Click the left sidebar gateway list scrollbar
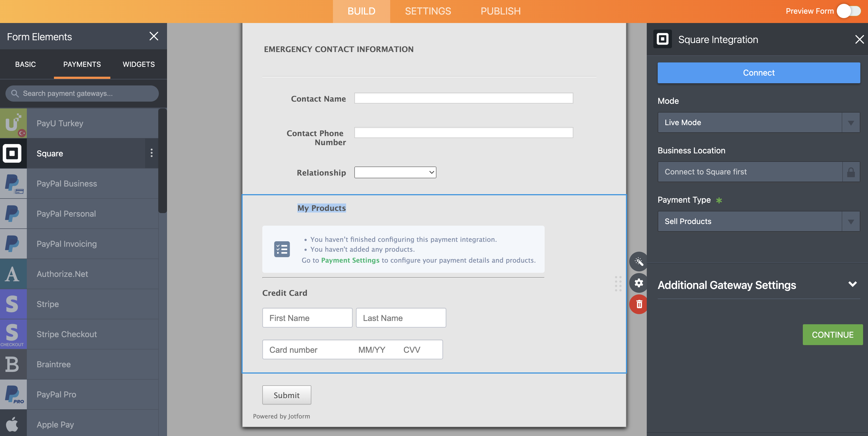Screen dimensions: 868x436 point(162,161)
